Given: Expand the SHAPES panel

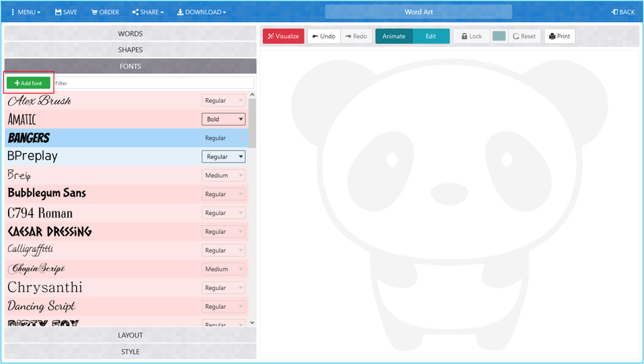Looking at the screenshot, I should [130, 50].
